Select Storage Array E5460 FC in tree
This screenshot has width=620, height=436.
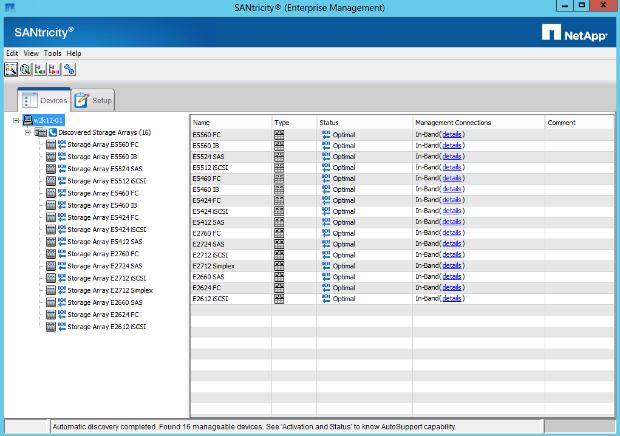pyautogui.click(x=103, y=193)
